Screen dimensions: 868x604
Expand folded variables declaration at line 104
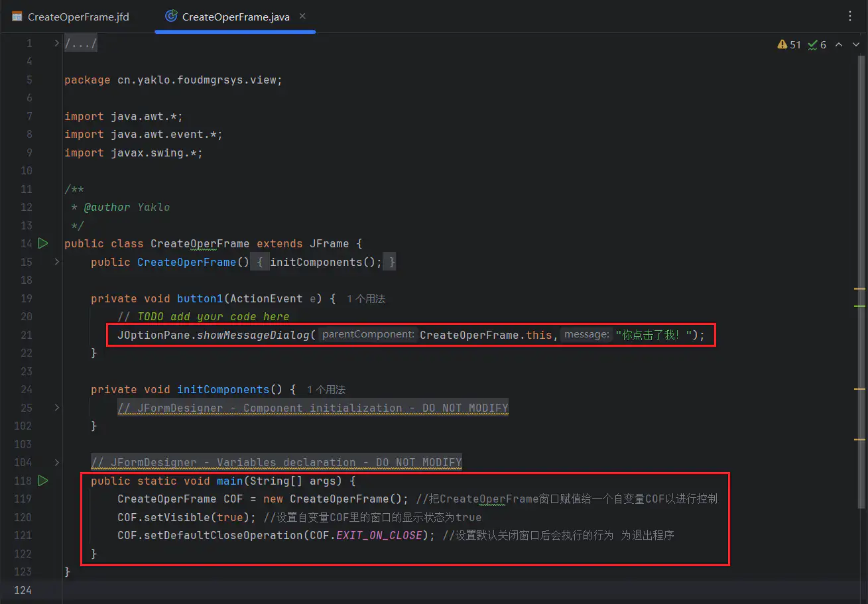[x=56, y=462]
